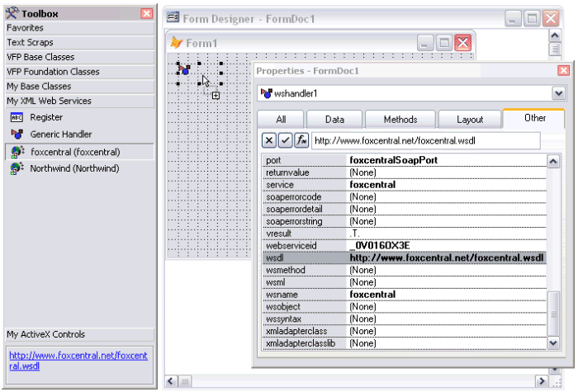Switch to the Methods properties tab
Image resolution: width=578 pixels, height=392 pixels.
400,120
